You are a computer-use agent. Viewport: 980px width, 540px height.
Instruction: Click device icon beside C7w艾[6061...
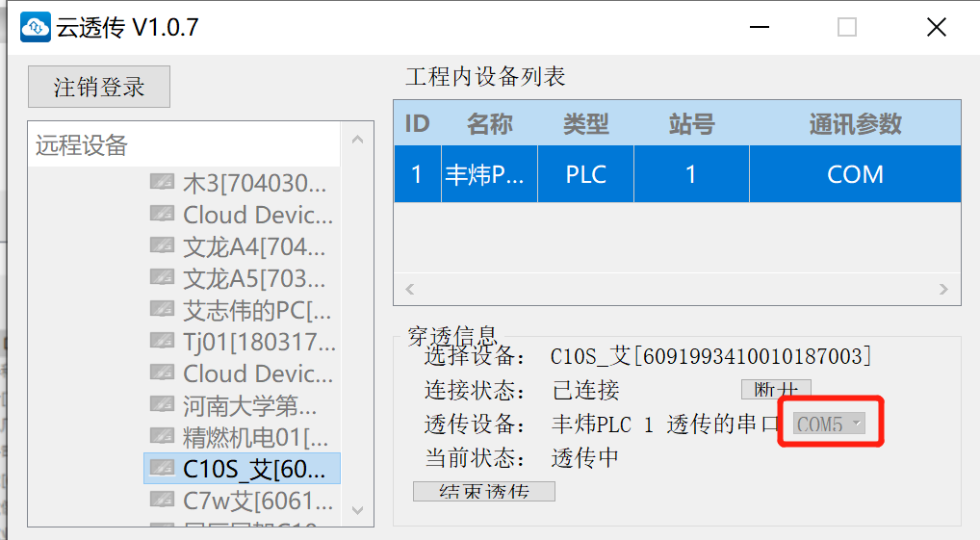162,500
